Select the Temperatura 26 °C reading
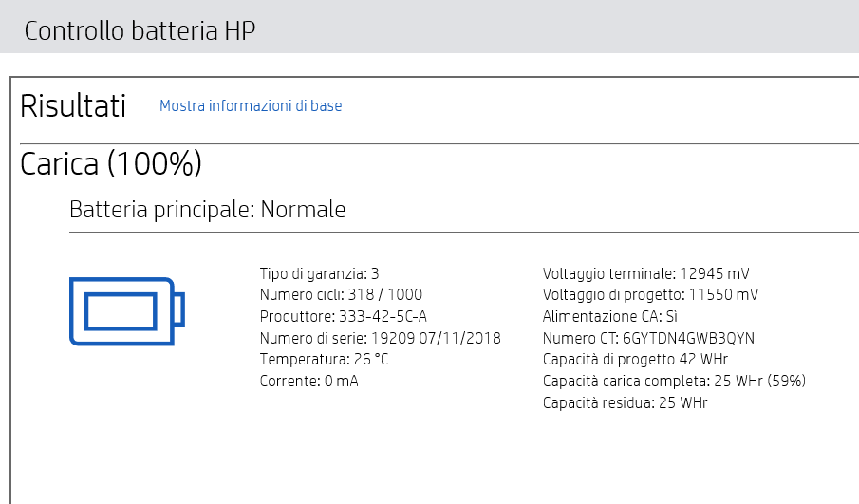The image size is (859, 504). coord(324,360)
